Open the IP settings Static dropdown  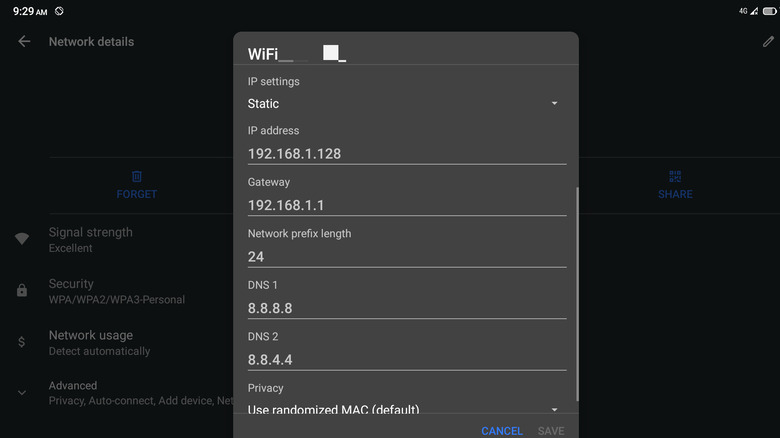(x=406, y=103)
